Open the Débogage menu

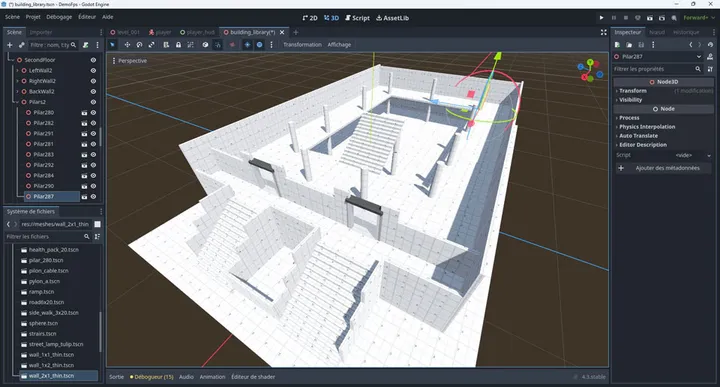click(x=59, y=17)
